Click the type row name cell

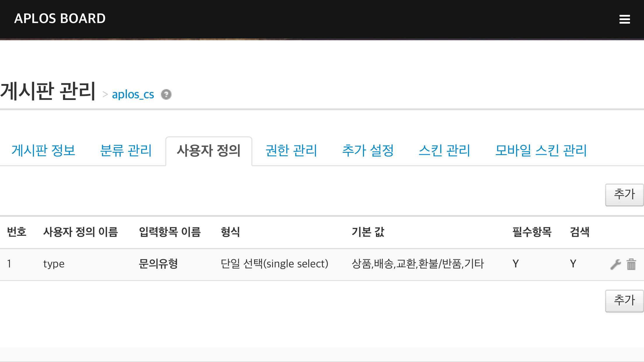pos(54,264)
